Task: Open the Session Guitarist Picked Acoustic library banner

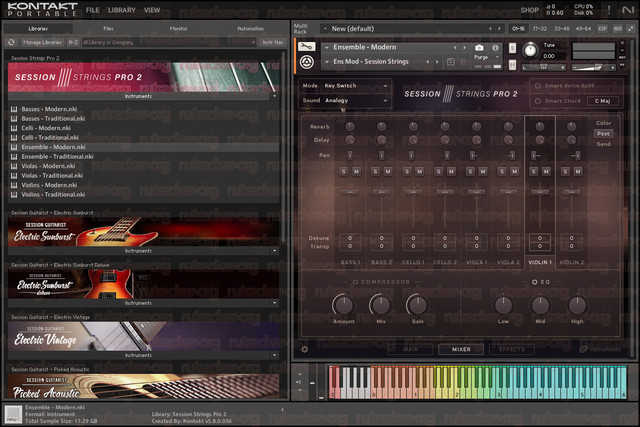Action: [144, 387]
